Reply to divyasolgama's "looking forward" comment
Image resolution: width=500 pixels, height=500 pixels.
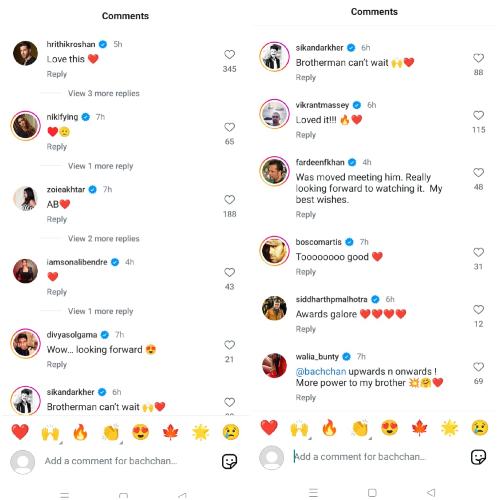pos(57,364)
